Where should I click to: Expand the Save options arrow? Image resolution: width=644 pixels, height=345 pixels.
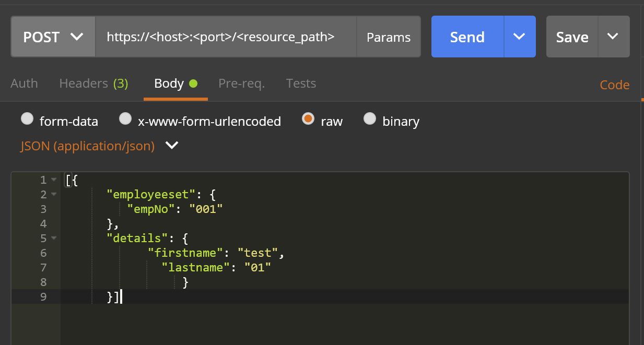point(613,37)
